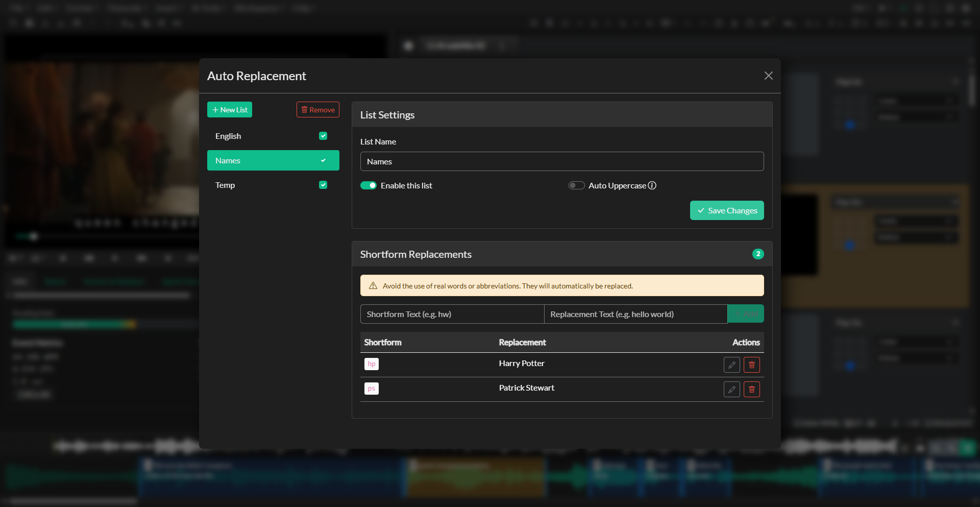Uncheck the English list checkbox
The height and width of the screenshot is (507, 980).
pyautogui.click(x=323, y=136)
